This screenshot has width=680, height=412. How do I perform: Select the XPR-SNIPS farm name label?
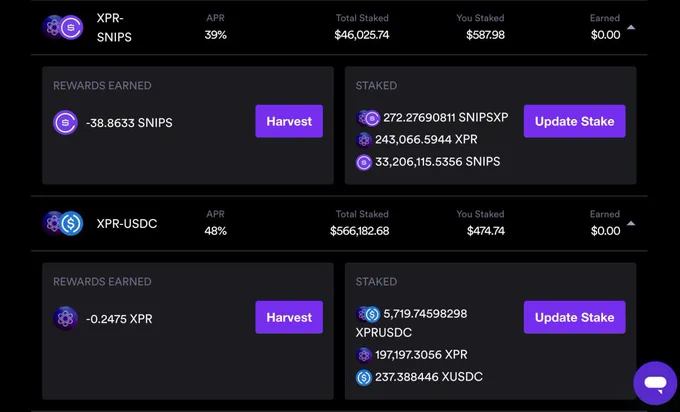[x=114, y=27]
